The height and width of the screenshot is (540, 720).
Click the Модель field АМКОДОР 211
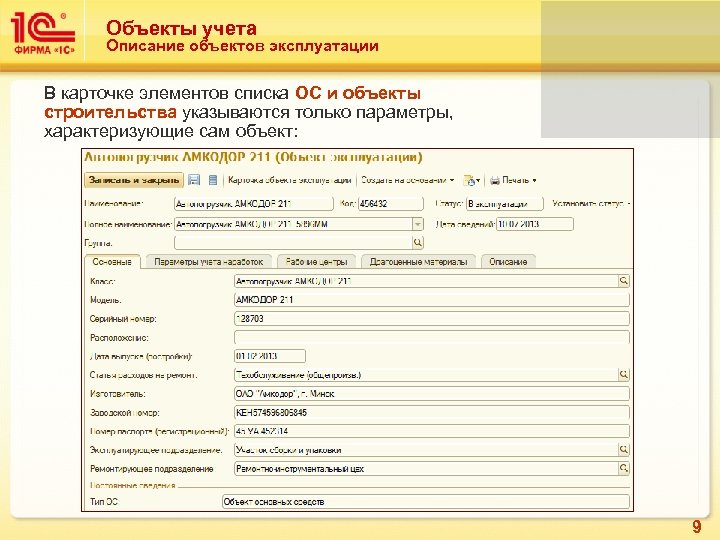tap(432, 300)
